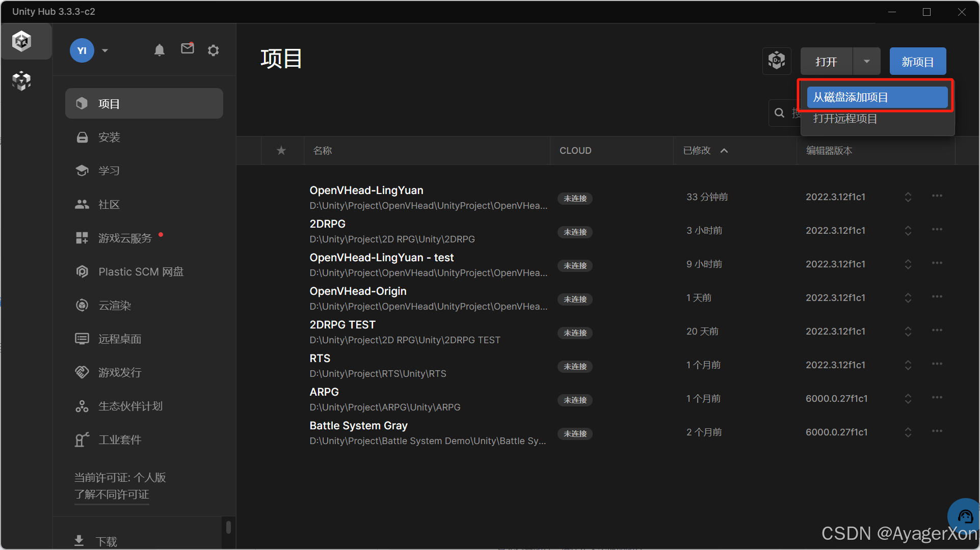This screenshot has width=980, height=550.
Task: Open more options for Battle System Gray row
Action: pyautogui.click(x=937, y=431)
